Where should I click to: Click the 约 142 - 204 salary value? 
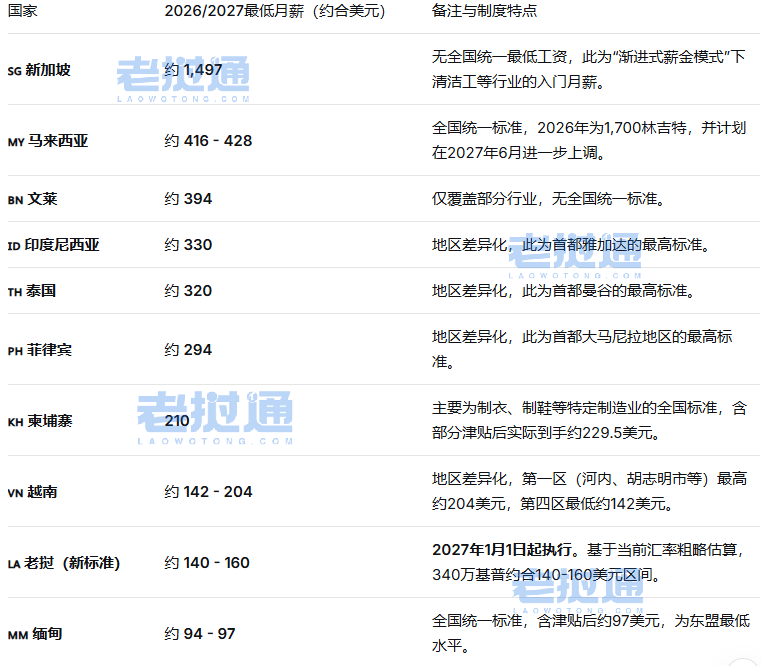pyautogui.click(x=208, y=492)
